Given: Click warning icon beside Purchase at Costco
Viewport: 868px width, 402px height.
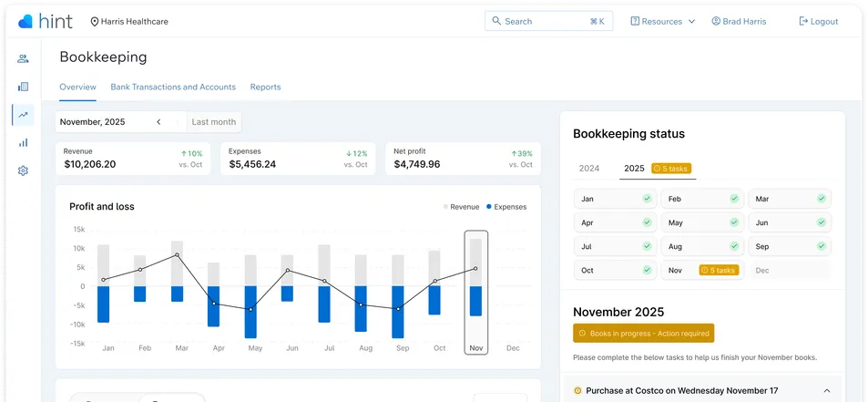Looking at the screenshot, I should (x=578, y=391).
